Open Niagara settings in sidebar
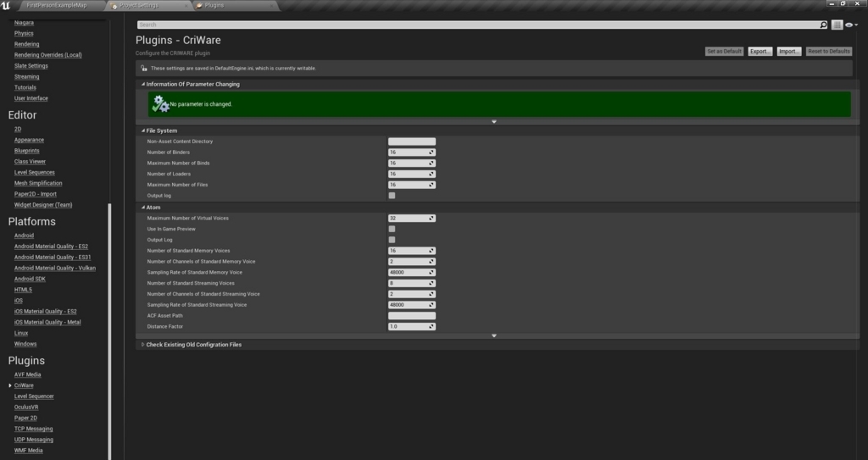 (x=24, y=23)
